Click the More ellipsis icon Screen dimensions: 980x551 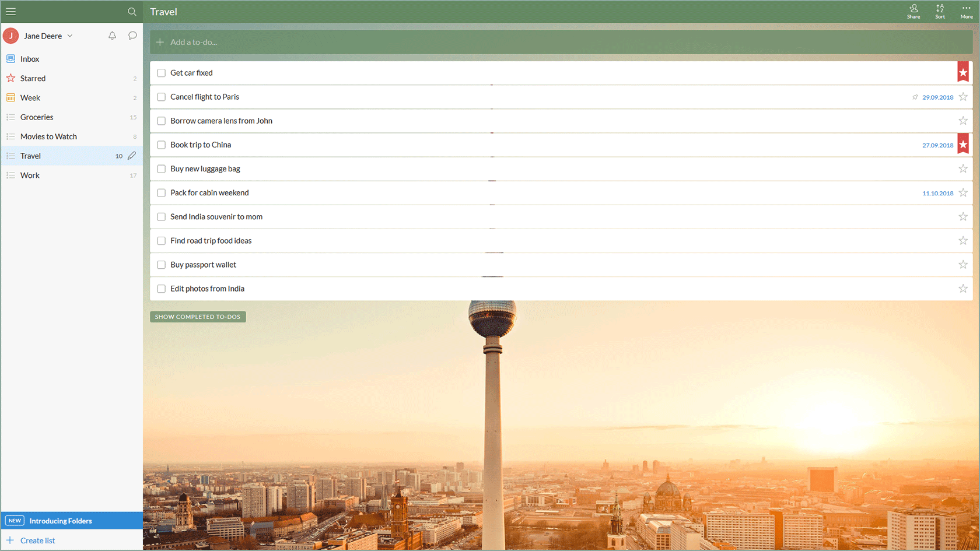(967, 10)
